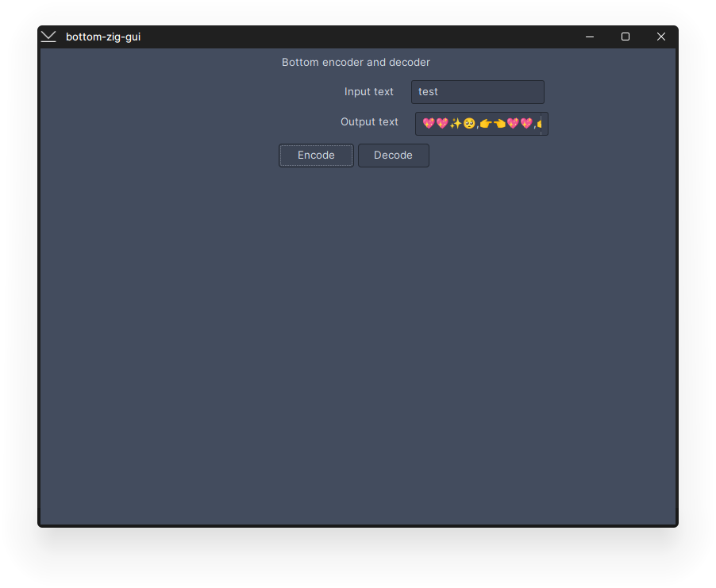Image resolution: width=716 pixels, height=588 pixels.
Task: Click the second sparkling heart emoji in output
Action: [443, 123]
